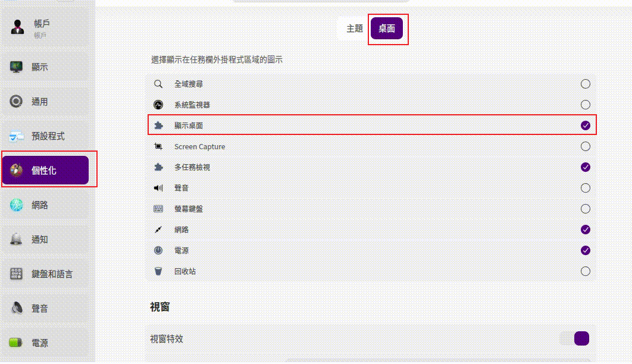Disable the 多任務檢視 checkbox
The image size is (632, 364).
click(586, 167)
